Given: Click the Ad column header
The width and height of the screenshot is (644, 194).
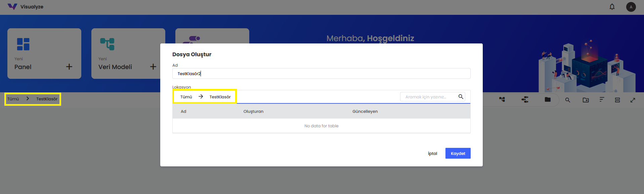Looking at the screenshot, I should (x=183, y=111).
